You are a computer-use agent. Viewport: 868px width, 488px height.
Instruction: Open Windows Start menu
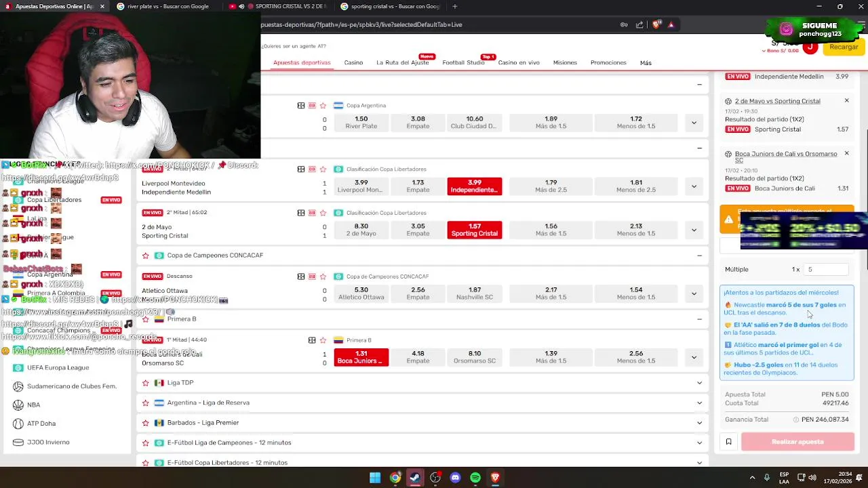375,478
